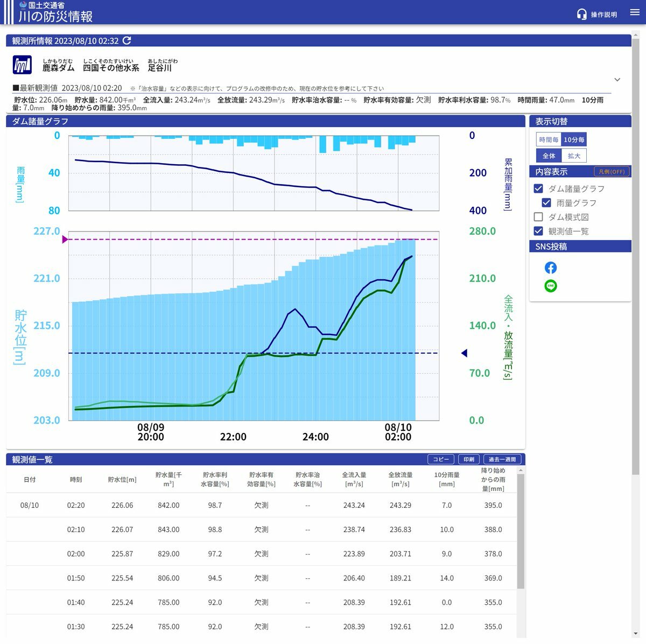
Task: Open the hamburger menu in header
Action: click(635, 13)
